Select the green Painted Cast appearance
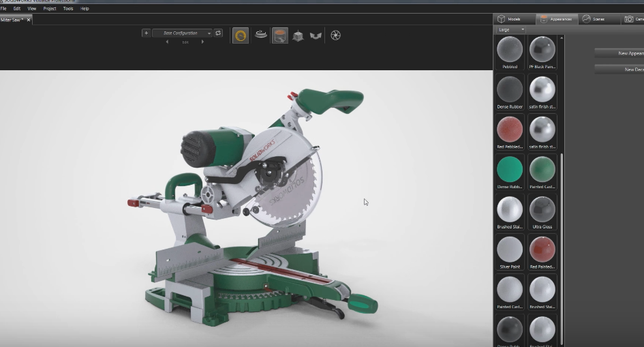Image resolution: width=644 pixels, height=347 pixels. coord(542,172)
